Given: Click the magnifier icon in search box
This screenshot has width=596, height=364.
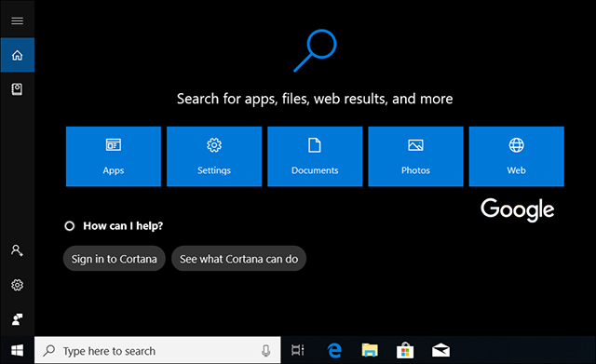Looking at the screenshot, I should click(x=49, y=350).
